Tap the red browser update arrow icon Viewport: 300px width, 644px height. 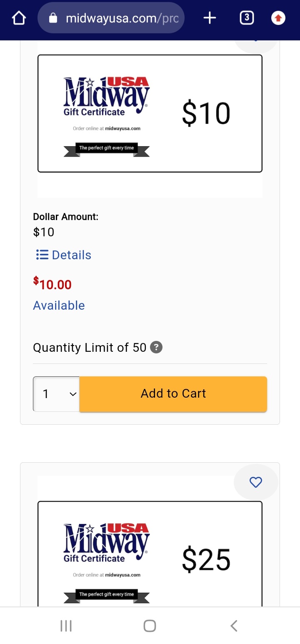click(x=278, y=18)
